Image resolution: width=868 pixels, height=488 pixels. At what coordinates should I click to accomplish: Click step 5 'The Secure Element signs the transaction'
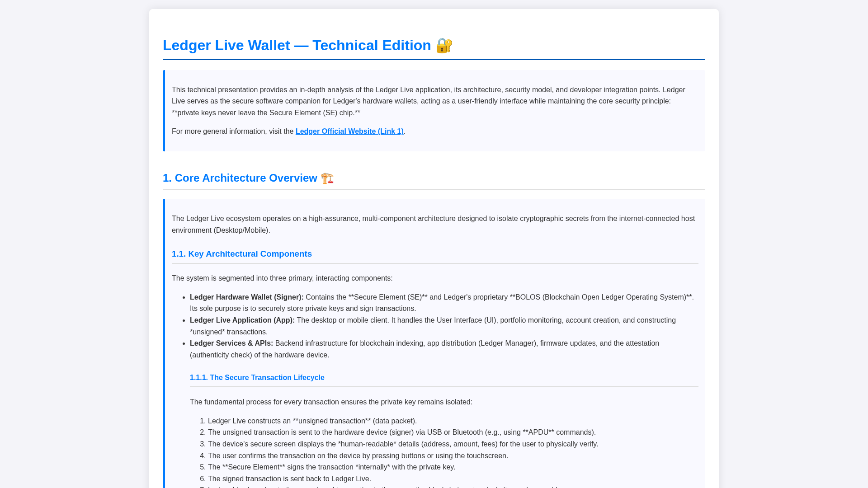[x=331, y=467]
